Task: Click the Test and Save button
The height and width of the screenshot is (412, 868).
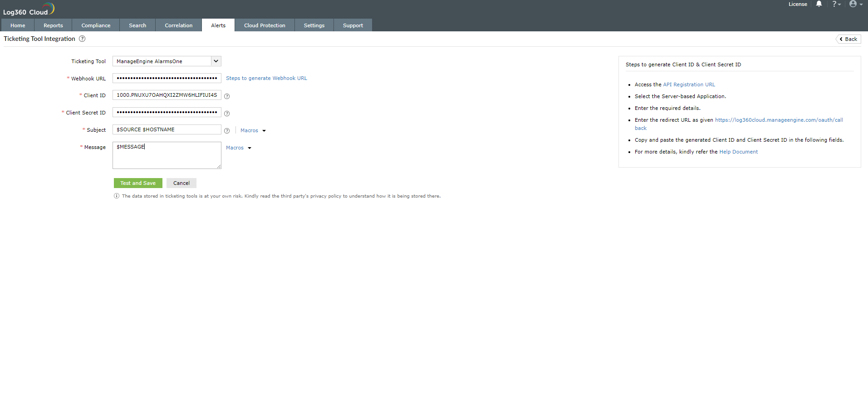Action: pyautogui.click(x=138, y=183)
